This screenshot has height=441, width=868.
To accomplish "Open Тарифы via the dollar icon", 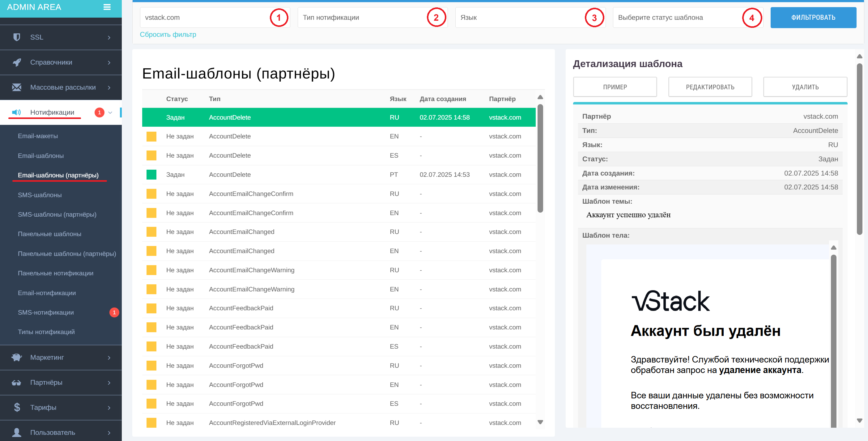I will [x=17, y=407].
